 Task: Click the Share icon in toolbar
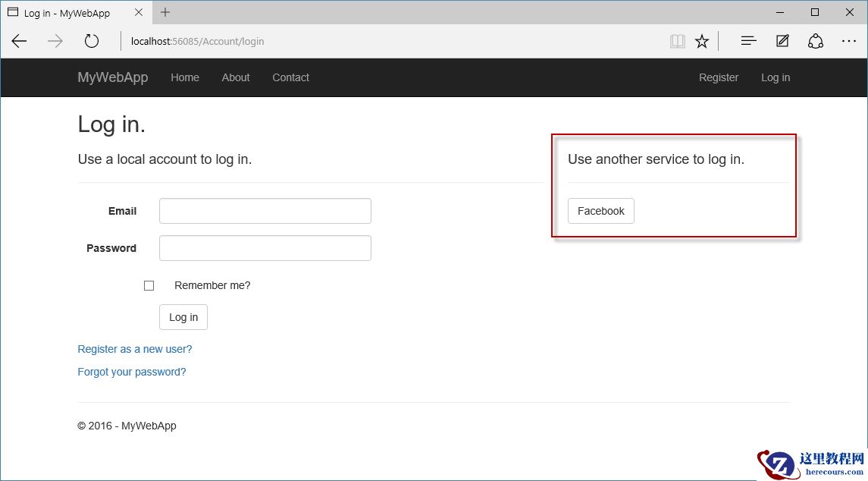(x=816, y=41)
